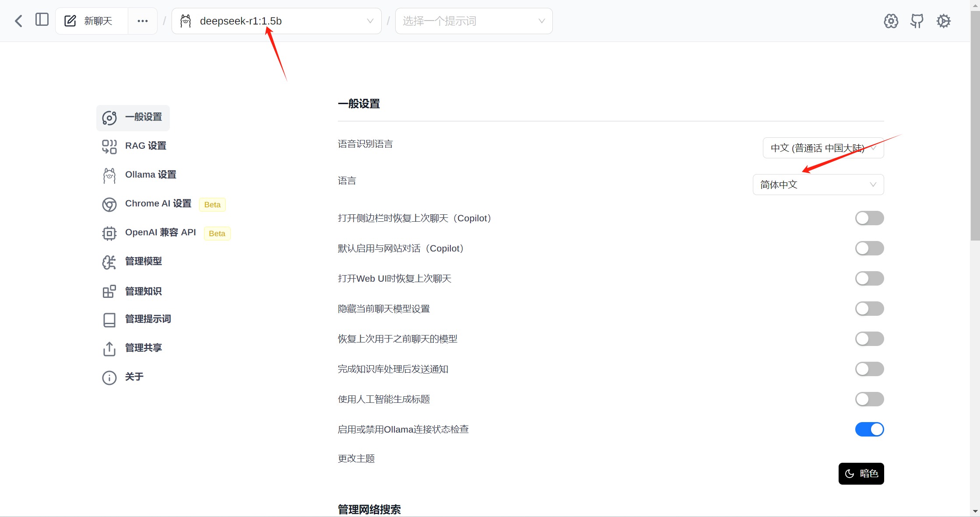Image resolution: width=980 pixels, height=517 pixels.
Task: Click the Ollama llama icon in sidebar
Action: point(109,175)
